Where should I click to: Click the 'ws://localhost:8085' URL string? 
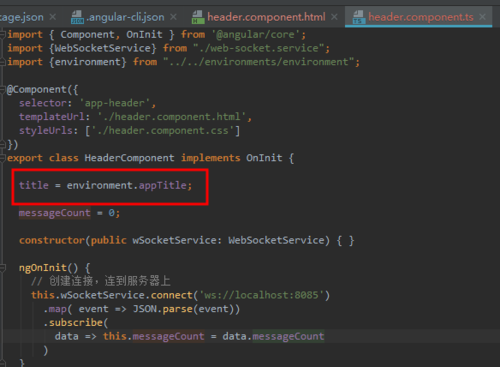coord(261,295)
